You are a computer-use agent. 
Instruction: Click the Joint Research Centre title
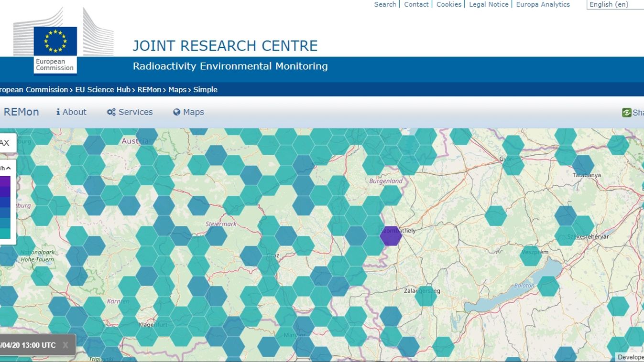(x=225, y=46)
